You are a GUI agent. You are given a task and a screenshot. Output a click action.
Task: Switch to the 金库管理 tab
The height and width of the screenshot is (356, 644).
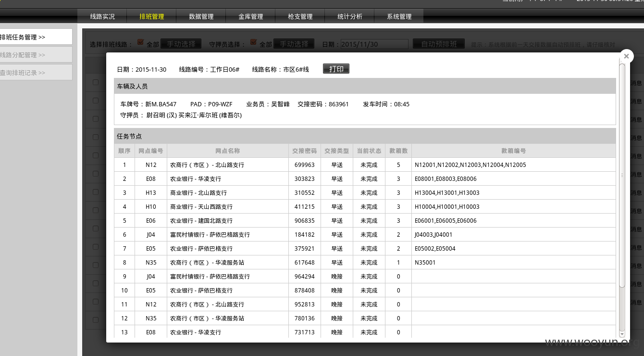click(251, 16)
